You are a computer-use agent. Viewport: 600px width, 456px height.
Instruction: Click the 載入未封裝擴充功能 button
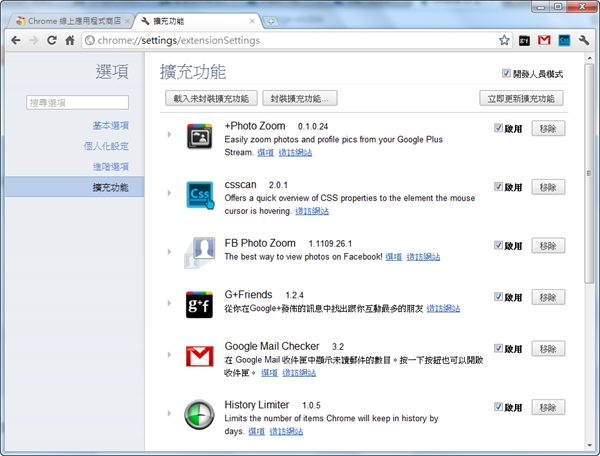pyautogui.click(x=211, y=98)
